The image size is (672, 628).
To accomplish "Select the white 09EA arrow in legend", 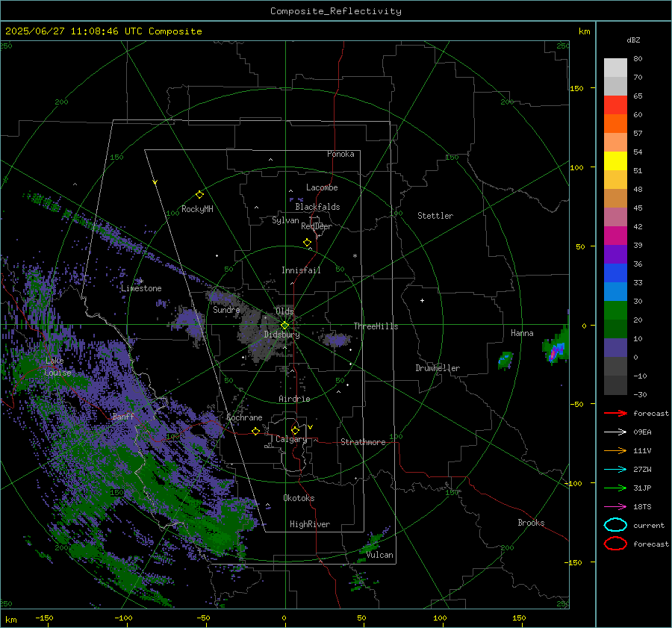I will point(615,432).
